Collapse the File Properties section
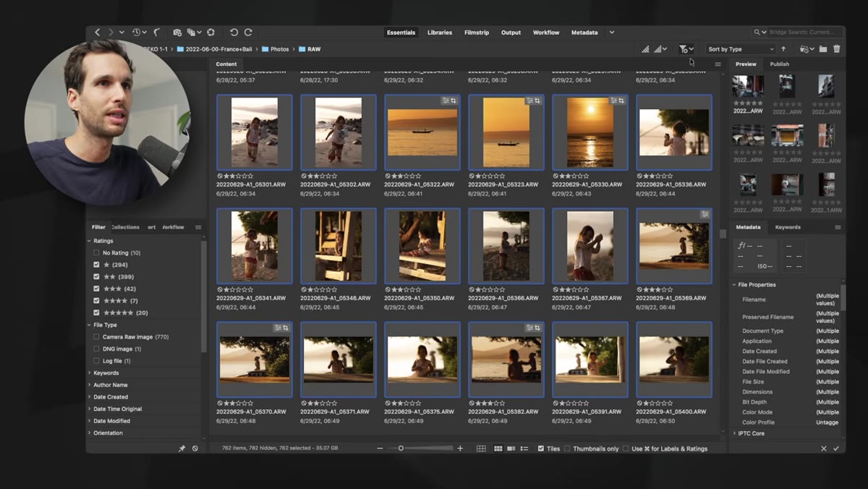This screenshot has width=868, height=489. tap(735, 285)
